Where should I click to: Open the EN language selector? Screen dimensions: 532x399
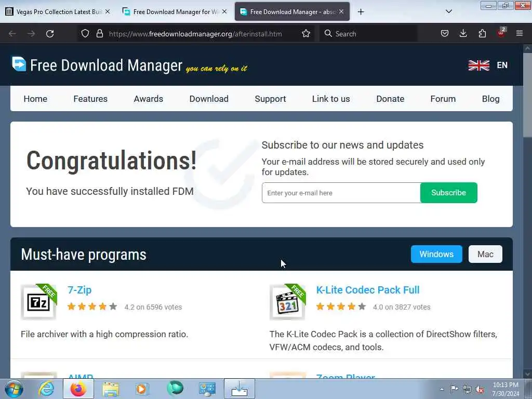click(x=502, y=65)
